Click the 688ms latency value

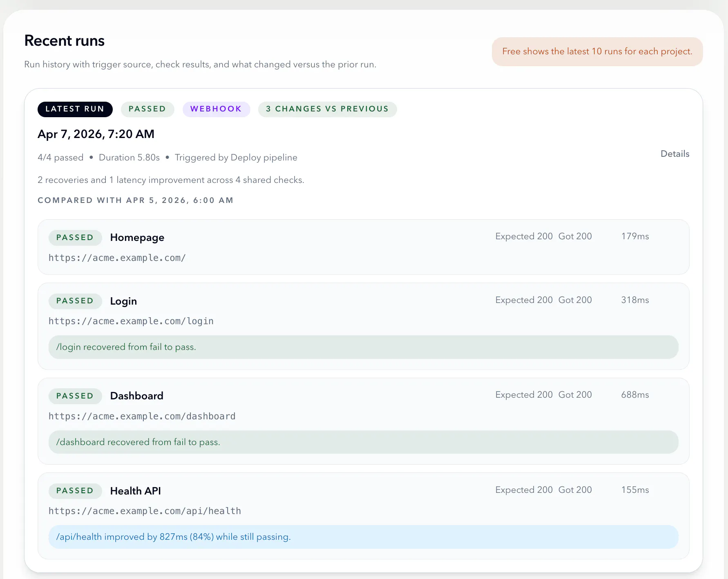pos(635,395)
